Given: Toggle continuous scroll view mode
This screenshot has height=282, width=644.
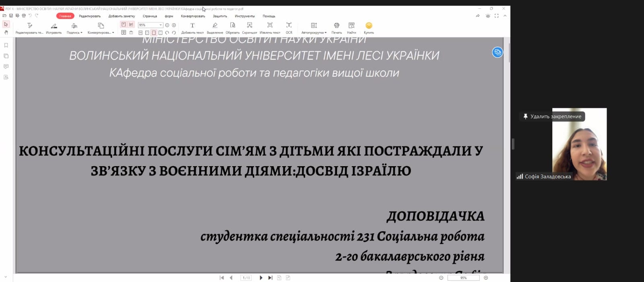Looking at the screenshot, I should [x=131, y=25].
